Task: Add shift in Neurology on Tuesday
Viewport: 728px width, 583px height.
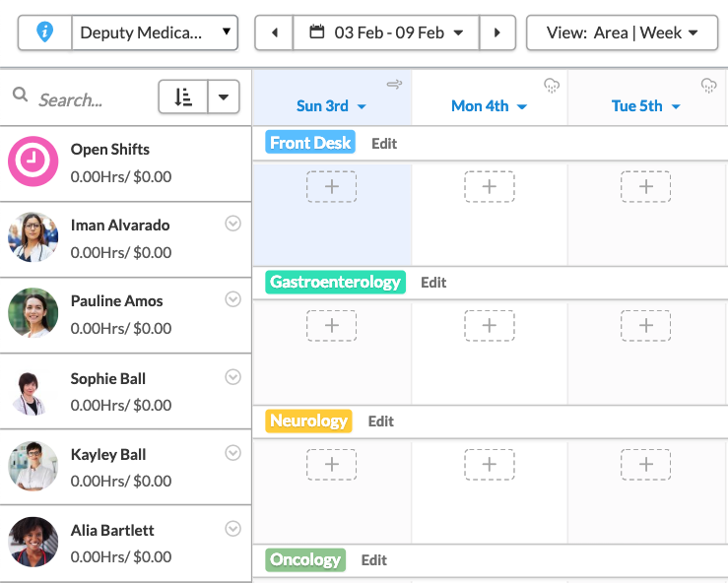Action: (645, 464)
